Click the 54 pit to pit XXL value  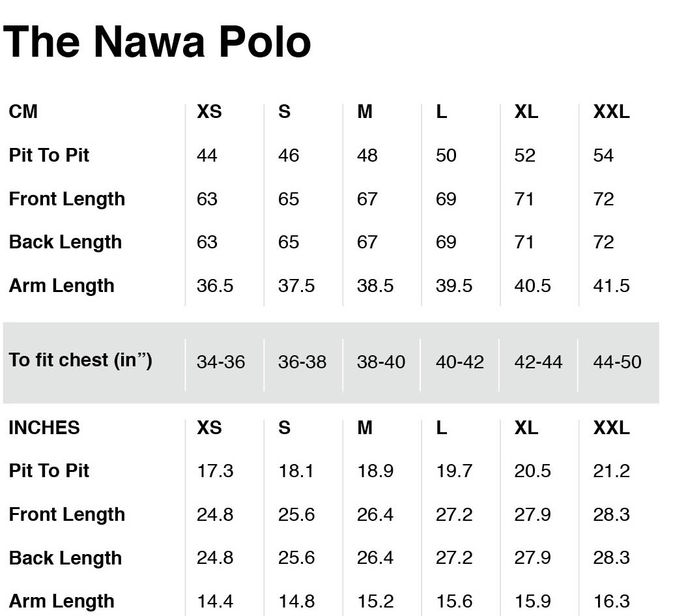[x=603, y=156]
